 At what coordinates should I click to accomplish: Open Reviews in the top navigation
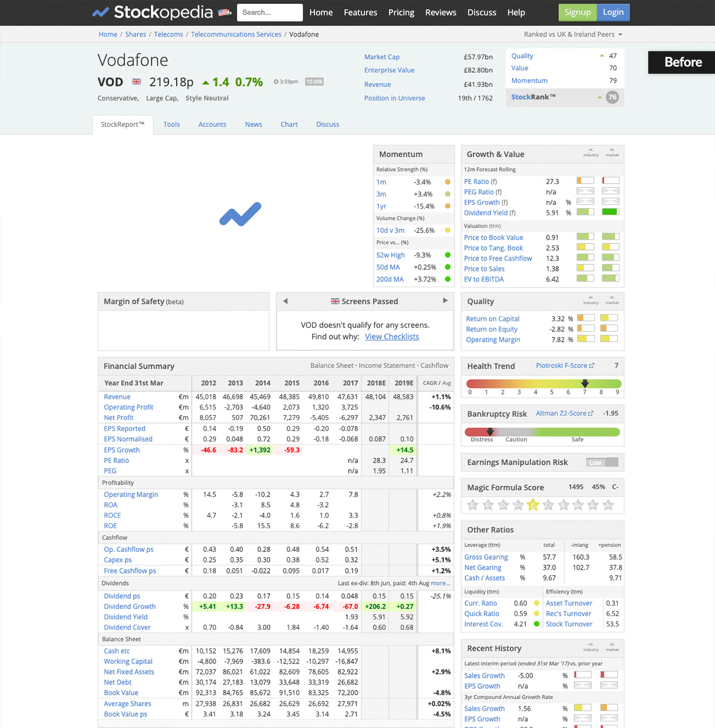point(441,12)
